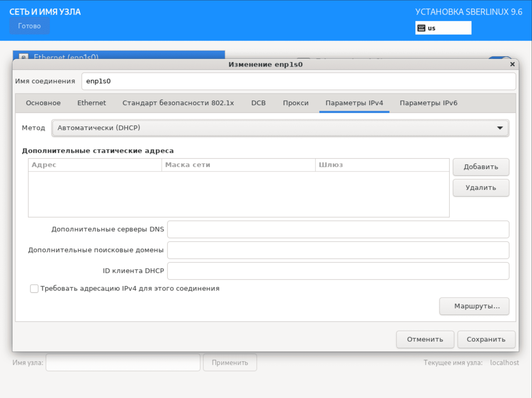This screenshot has height=398, width=532.
Task: Click the additional search domains field
Action: (x=338, y=250)
